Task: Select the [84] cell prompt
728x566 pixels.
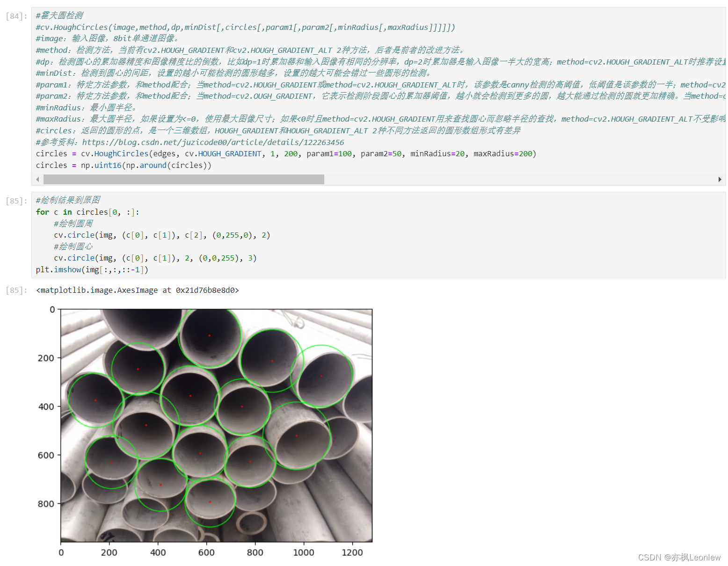Action: [x=16, y=16]
